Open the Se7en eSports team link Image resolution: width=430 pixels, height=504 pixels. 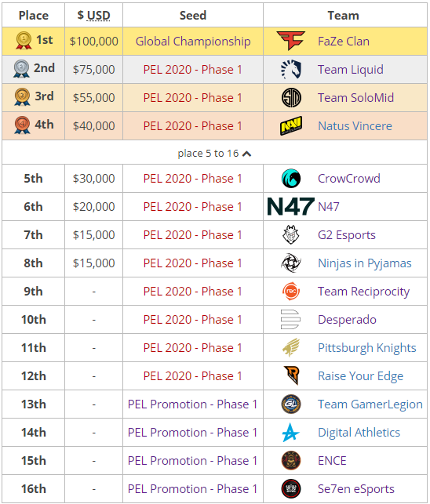[356, 489]
